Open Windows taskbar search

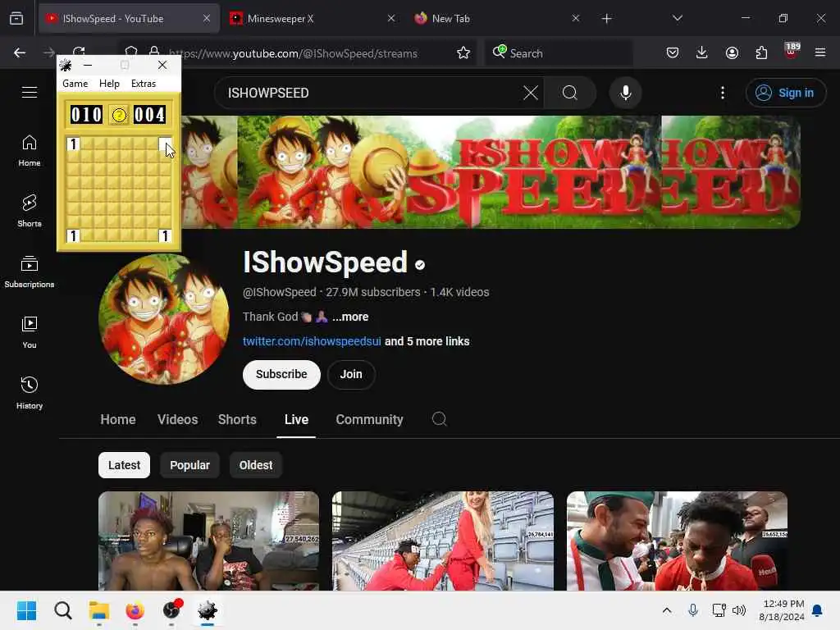(62, 610)
